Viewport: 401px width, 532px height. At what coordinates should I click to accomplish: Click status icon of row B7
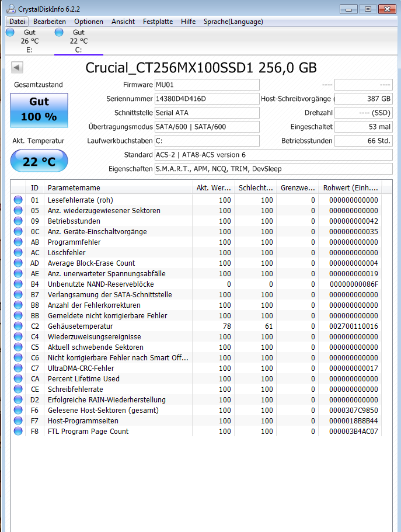18,294
